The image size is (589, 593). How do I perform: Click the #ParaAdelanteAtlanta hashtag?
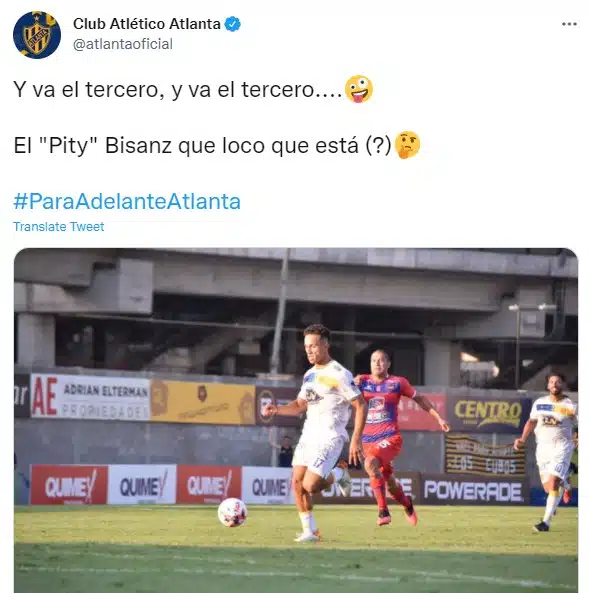[127, 201]
